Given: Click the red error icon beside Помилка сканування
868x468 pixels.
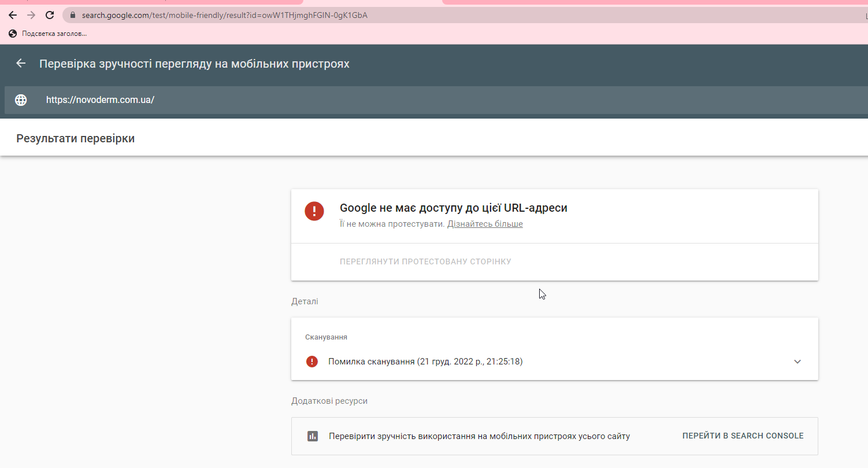Looking at the screenshot, I should pyautogui.click(x=312, y=362).
